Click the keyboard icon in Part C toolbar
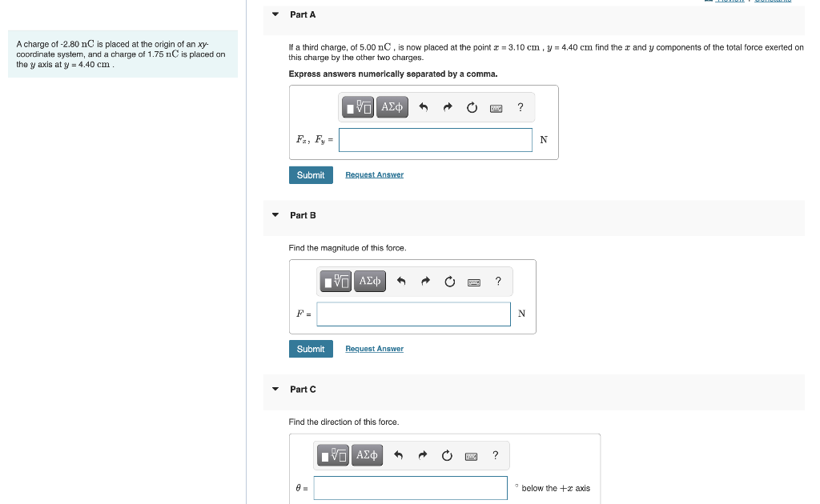 (x=471, y=454)
